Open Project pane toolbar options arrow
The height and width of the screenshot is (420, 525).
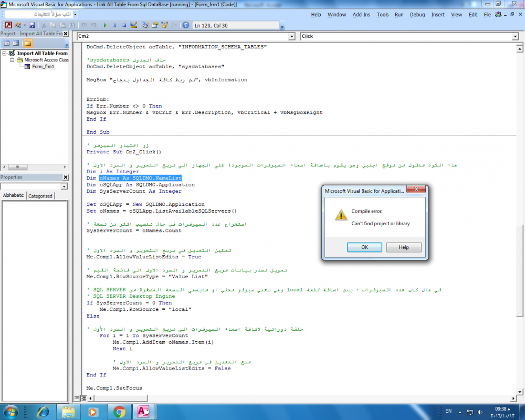coord(67,45)
